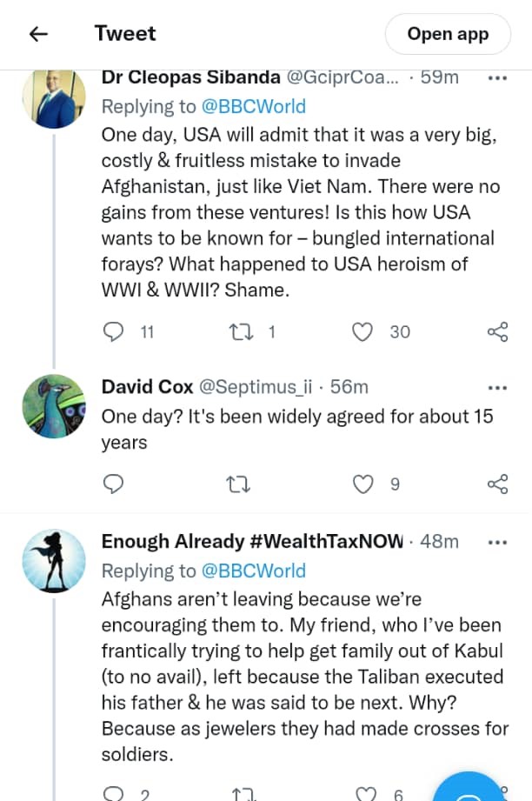This screenshot has width=532, height=801.
Task: Reply to Dr Cleopas Sibanda's tweet
Action: coord(115,331)
